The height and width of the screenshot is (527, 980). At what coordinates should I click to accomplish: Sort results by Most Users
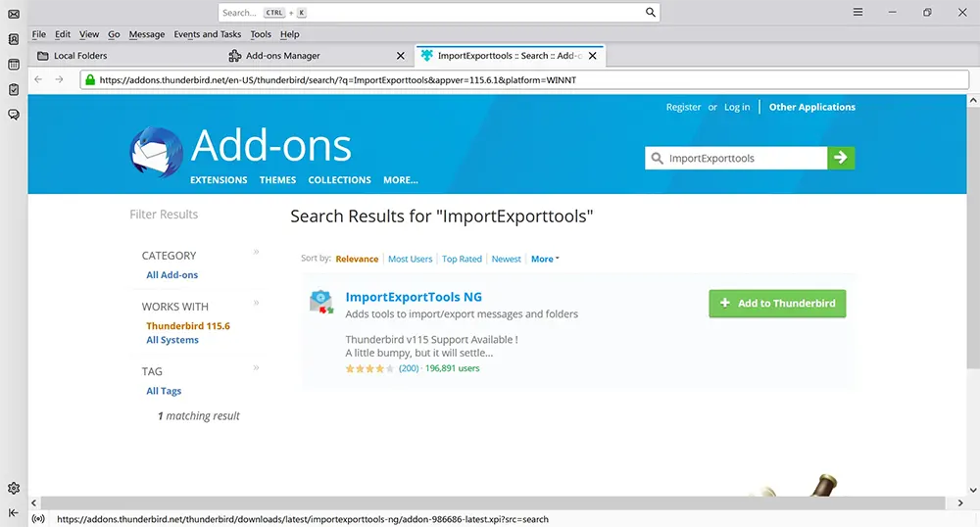pyautogui.click(x=410, y=259)
